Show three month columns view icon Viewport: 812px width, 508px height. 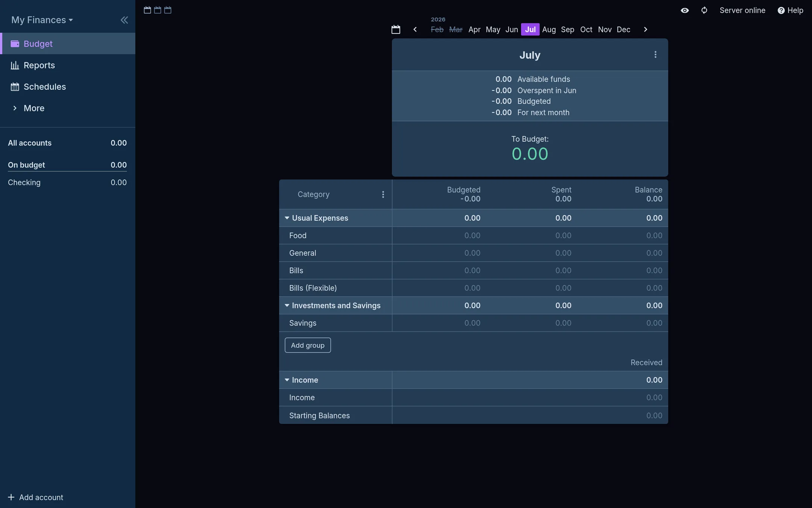[168, 10]
